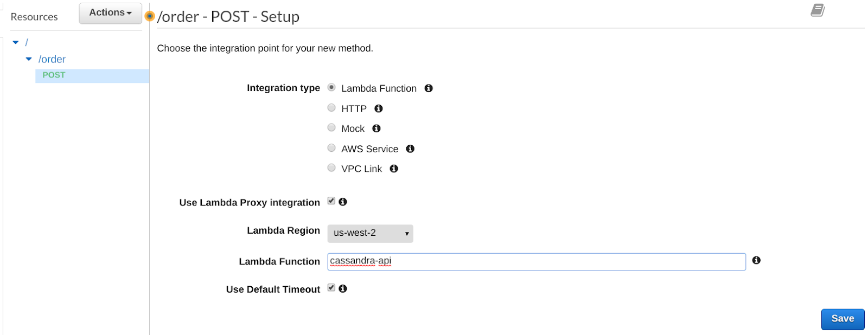The image size is (868, 335).
Task: Open the Actions dropdown menu
Action: (x=110, y=13)
